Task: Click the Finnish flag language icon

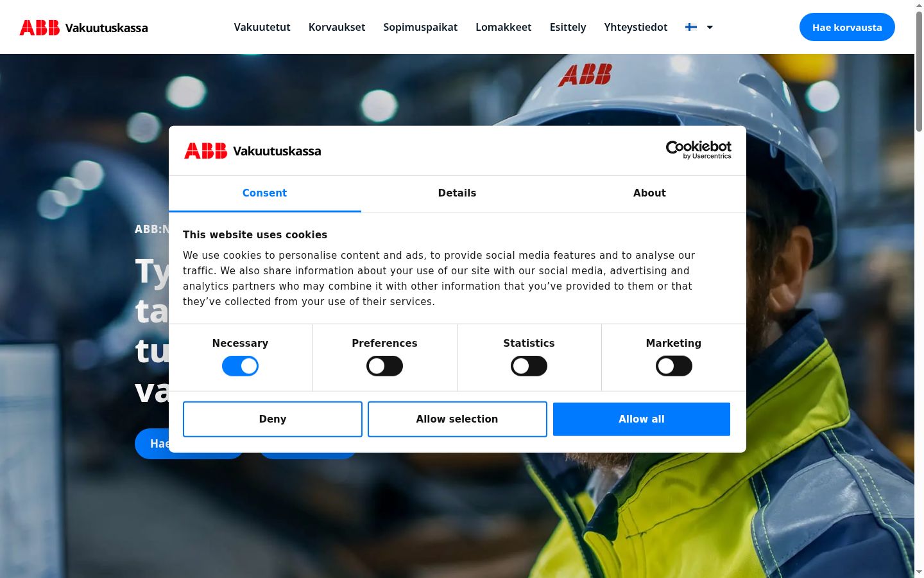Action: [x=691, y=27]
